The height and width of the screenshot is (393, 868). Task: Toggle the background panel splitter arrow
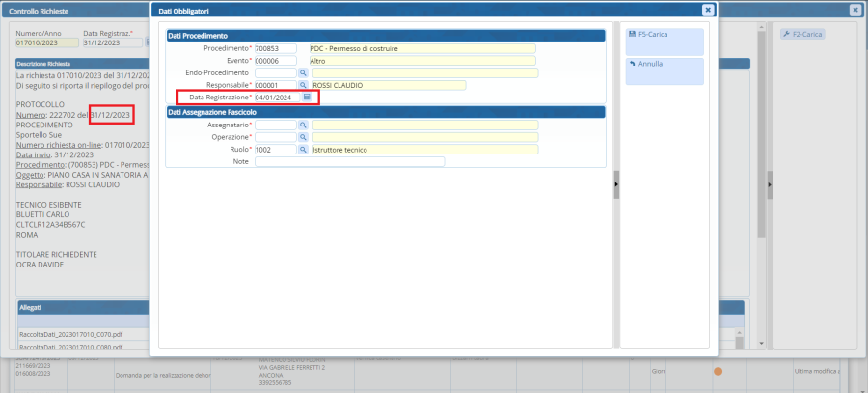pos(769,183)
